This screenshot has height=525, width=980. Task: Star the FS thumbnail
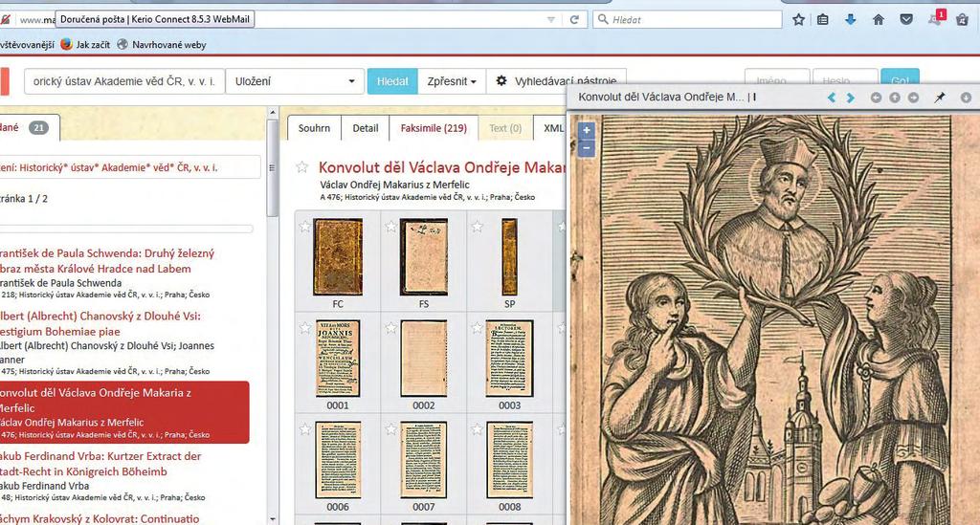(390, 227)
